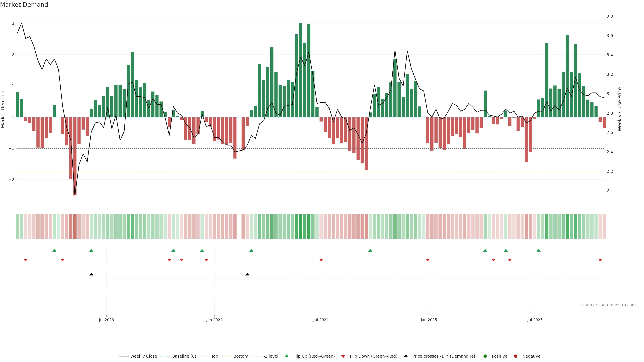
Task: Click Flip Up green triangle legend icon
Action: (287, 356)
